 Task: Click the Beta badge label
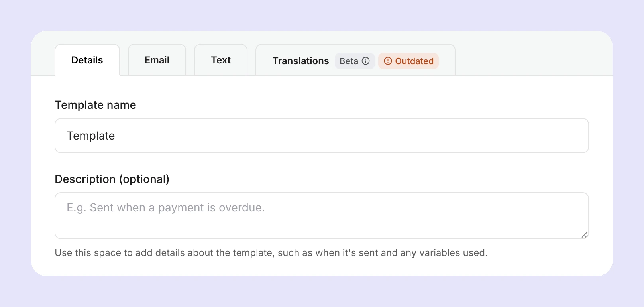tap(355, 61)
